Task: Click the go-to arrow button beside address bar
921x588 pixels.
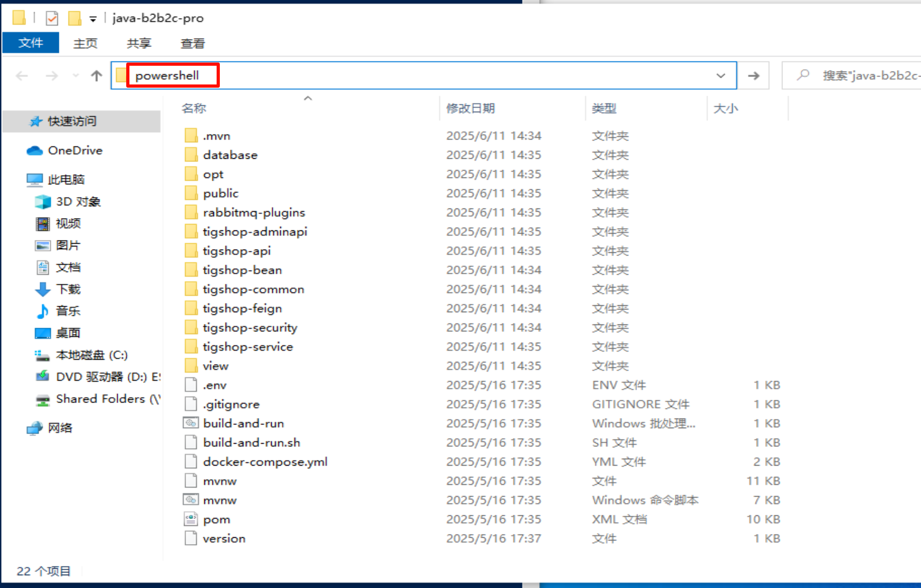Action: point(754,76)
